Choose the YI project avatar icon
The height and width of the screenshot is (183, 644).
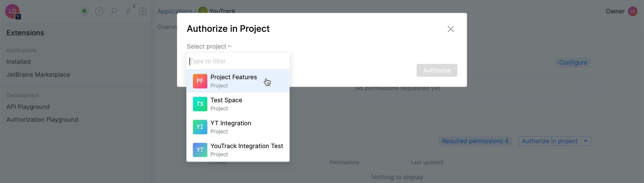200,127
